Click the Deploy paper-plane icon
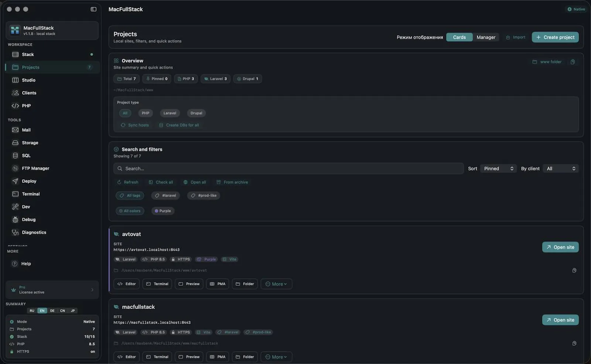Image resolution: width=591 pixels, height=364 pixels. click(x=15, y=181)
